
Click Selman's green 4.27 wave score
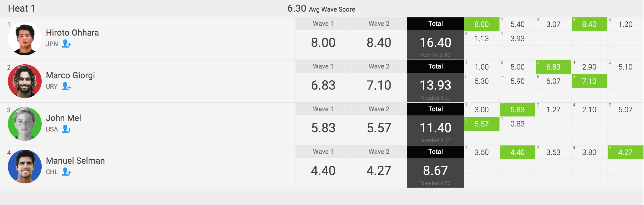(x=625, y=152)
